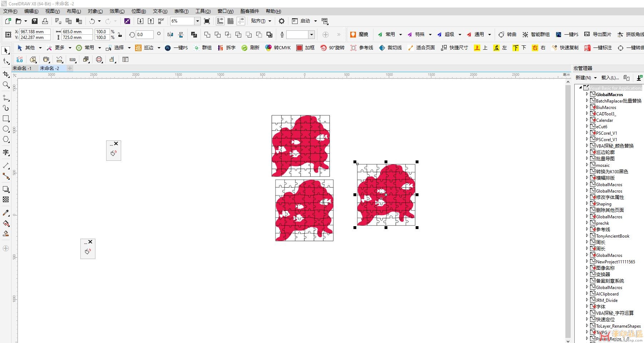Click the 智能群组 button
The width and height of the screenshot is (644, 343).
click(536, 34)
